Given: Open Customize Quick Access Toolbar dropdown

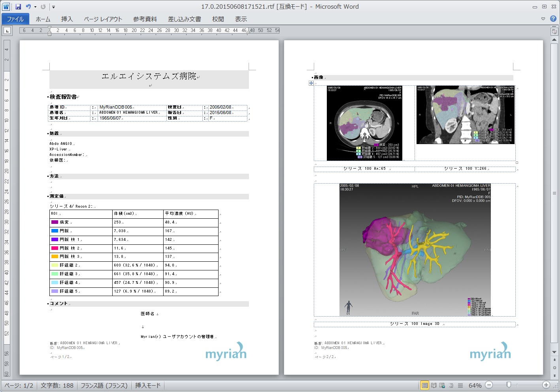Looking at the screenshot, I should tap(53, 7).
